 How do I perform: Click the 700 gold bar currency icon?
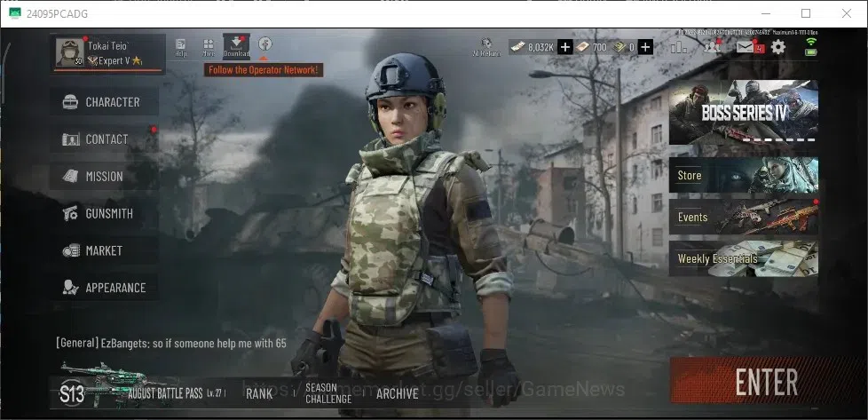[x=582, y=47]
